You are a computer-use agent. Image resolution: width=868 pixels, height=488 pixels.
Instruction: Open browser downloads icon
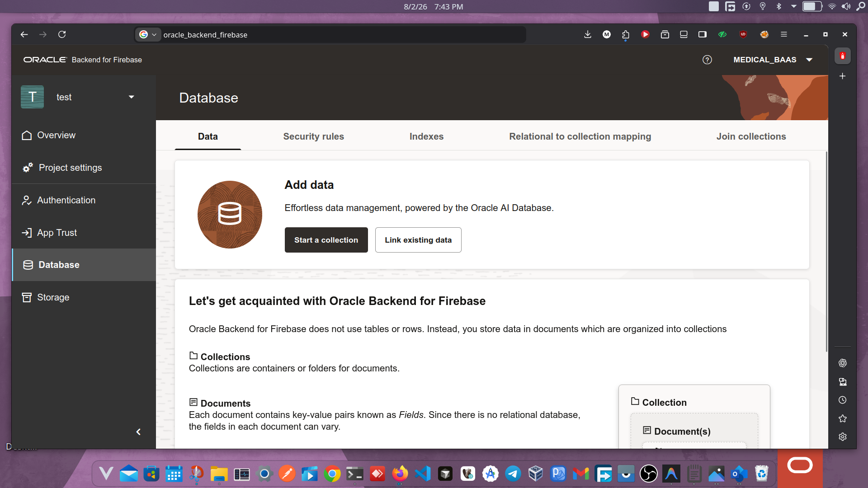coord(588,34)
